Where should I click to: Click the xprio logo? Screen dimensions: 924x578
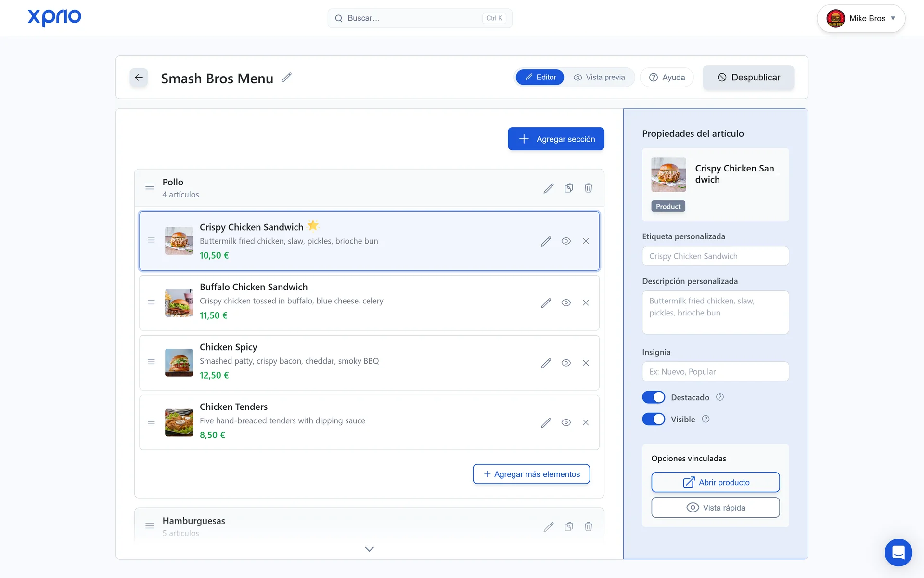[54, 18]
